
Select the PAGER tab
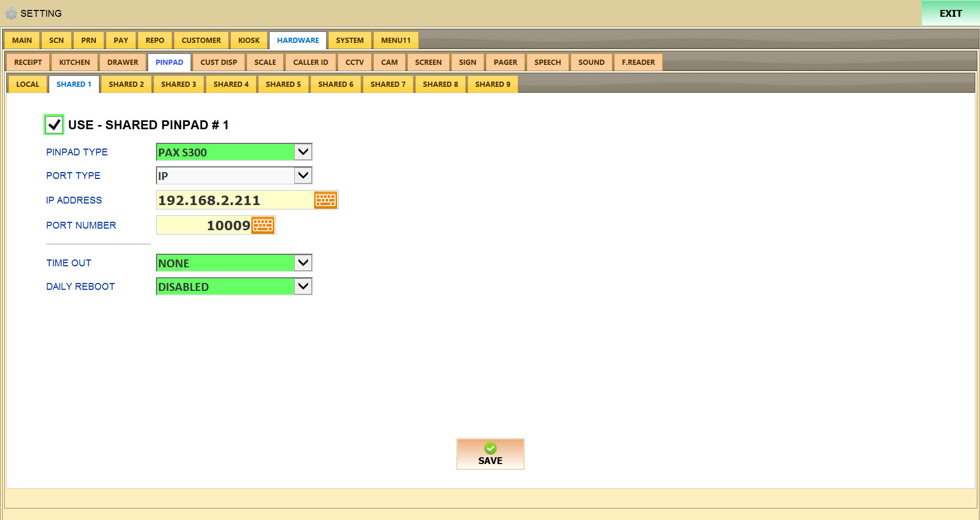506,62
